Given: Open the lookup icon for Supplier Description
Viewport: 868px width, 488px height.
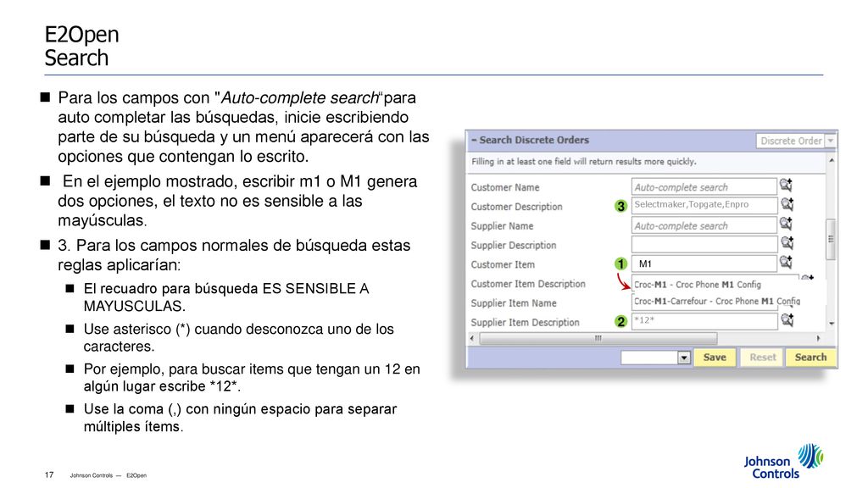Looking at the screenshot, I should (787, 243).
